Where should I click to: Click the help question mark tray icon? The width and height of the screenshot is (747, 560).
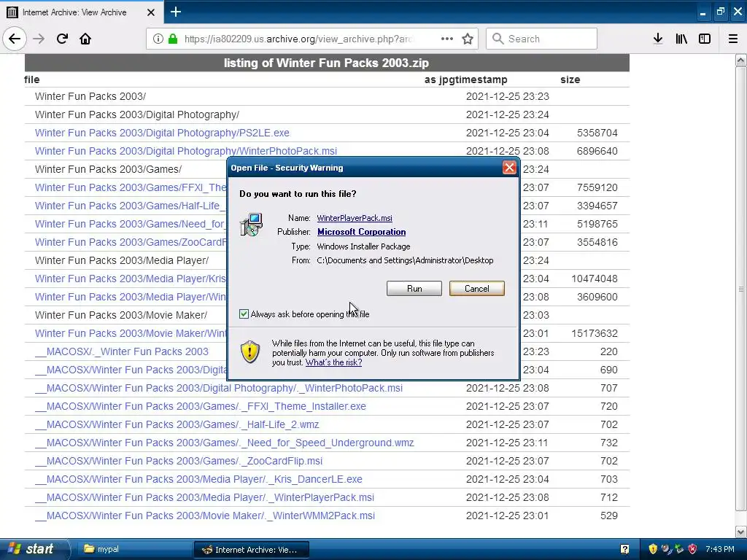pyautogui.click(x=624, y=549)
